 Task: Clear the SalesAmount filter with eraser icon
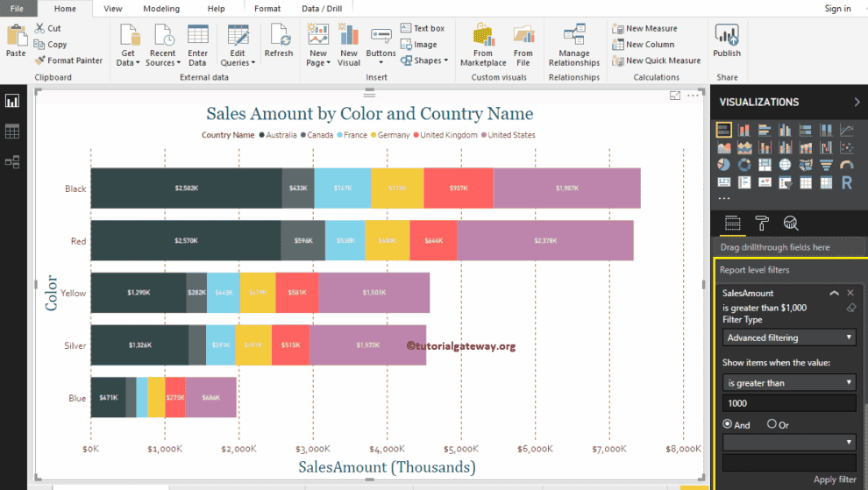(851, 308)
